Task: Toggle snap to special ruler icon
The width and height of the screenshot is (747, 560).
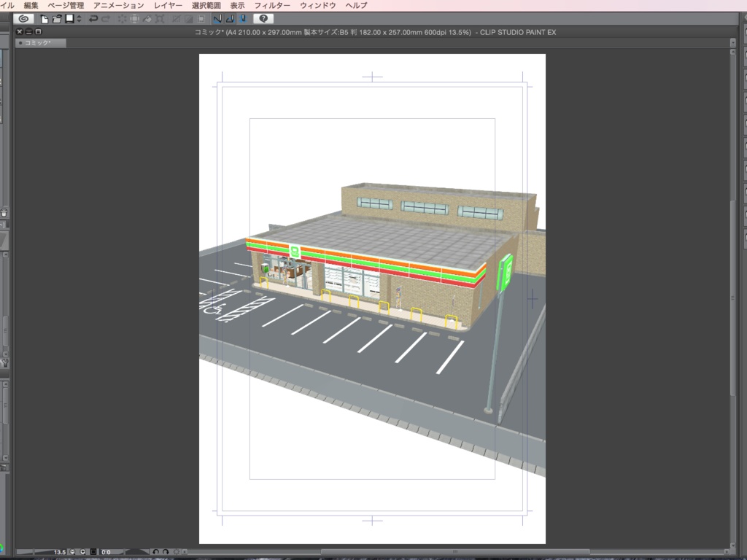Action: coord(230,18)
